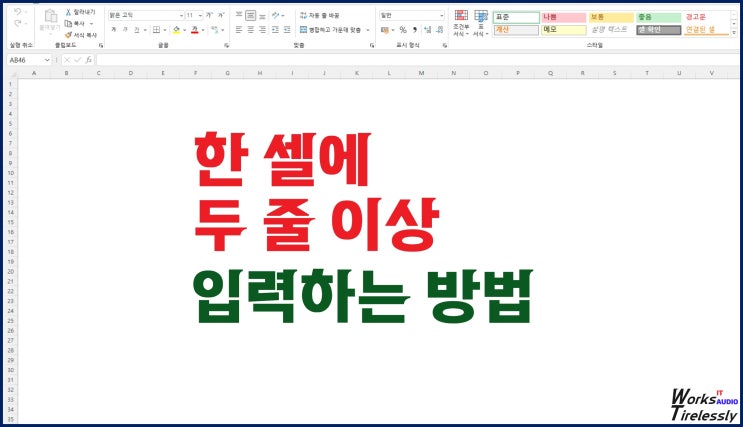This screenshot has width=743, height=427.
Task: Toggle underline 가 formatting
Action: tap(136, 30)
